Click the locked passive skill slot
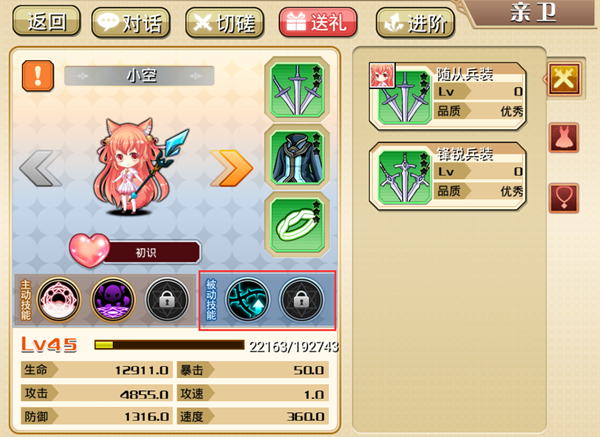This screenshot has width=600, height=437. coord(302,300)
